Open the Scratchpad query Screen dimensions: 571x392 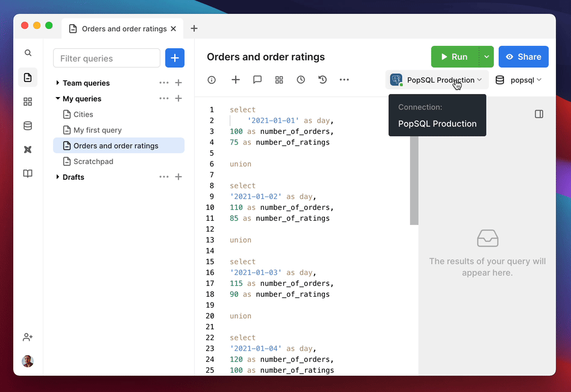point(119,162)
